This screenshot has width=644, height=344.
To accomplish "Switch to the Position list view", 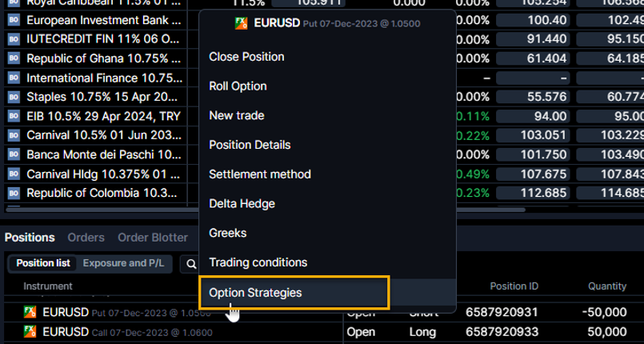I will [43, 263].
